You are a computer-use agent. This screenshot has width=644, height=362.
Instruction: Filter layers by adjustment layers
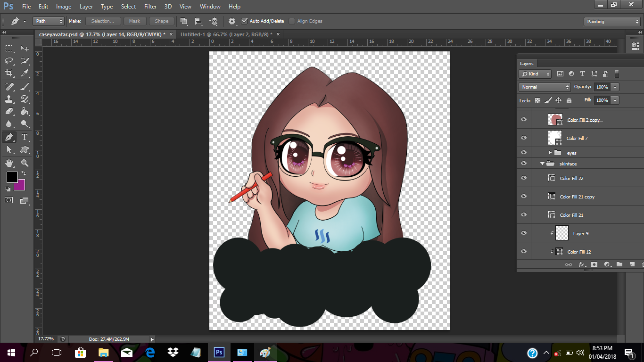coord(571,74)
